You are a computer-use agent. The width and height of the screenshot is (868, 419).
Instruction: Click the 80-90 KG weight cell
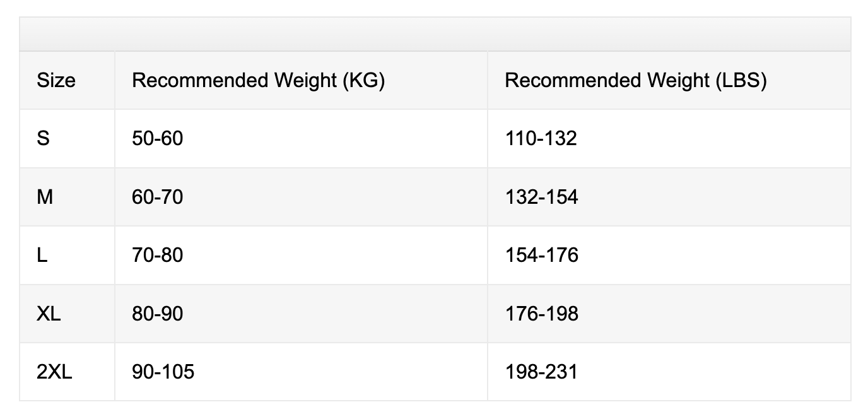pyautogui.click(x=158, y=314)
